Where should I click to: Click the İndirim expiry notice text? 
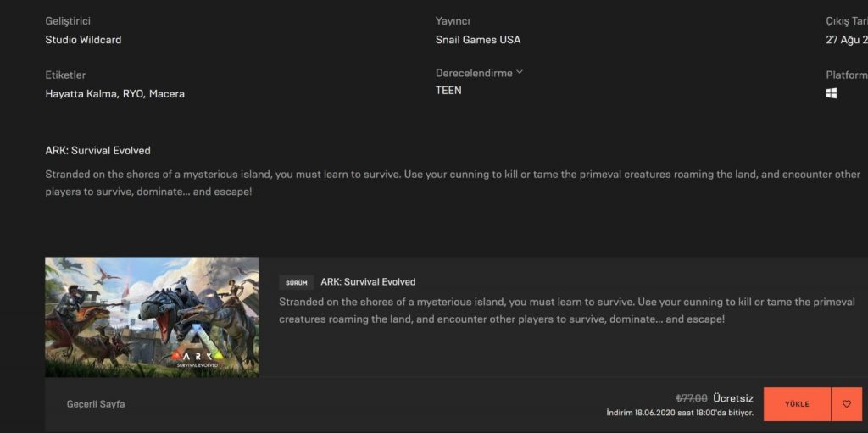click(x=680, y=413)
